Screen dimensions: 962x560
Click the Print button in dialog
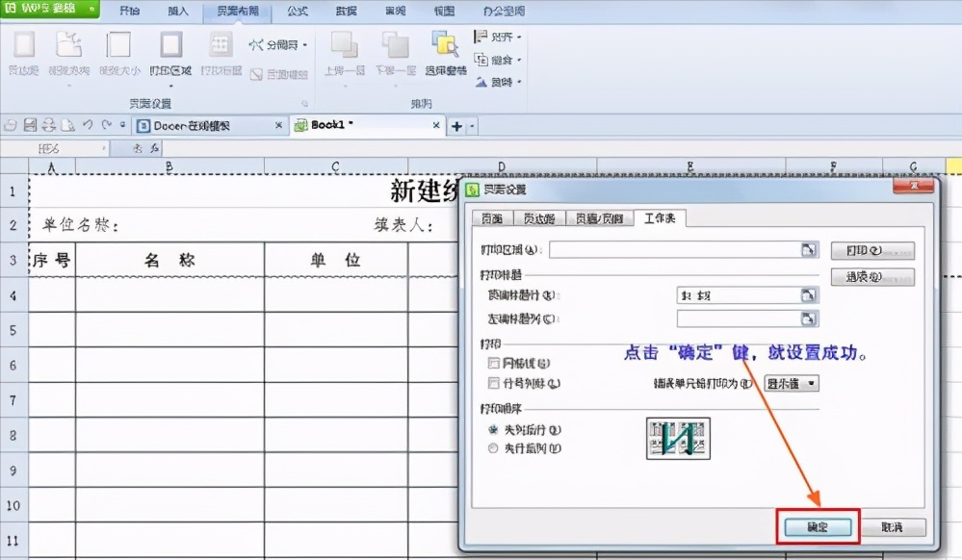coord(872,250)
